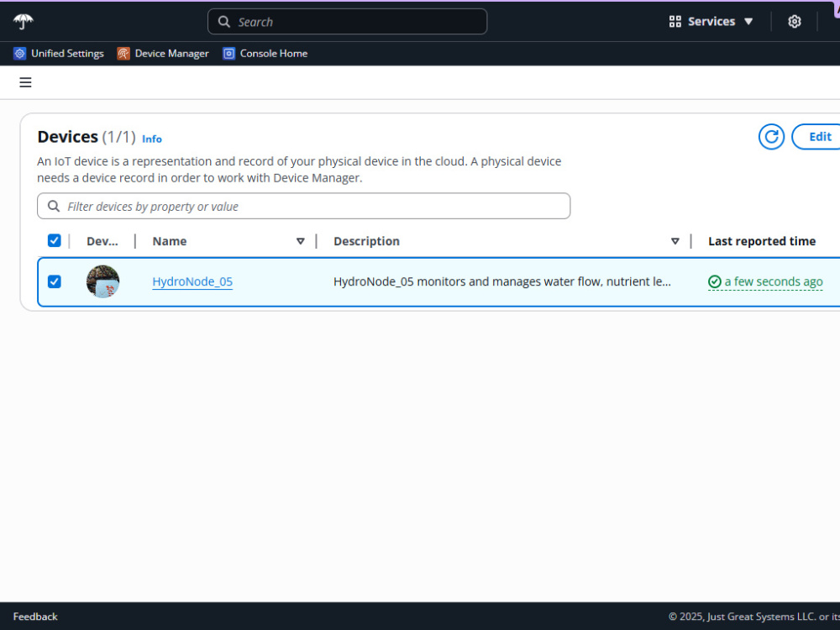This screenshot has height=630, width=840.
Task: Click the Console Home square icon
Action: click(x=228, y=54)
